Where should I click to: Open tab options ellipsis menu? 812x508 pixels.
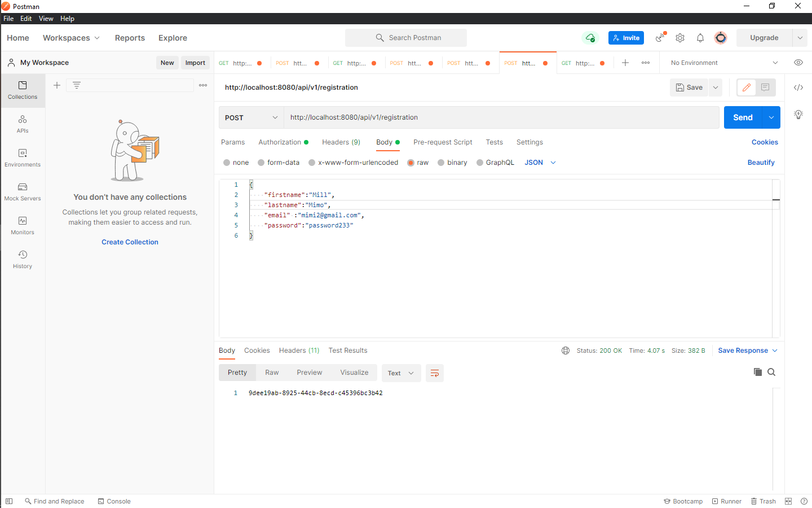[646, 63]
